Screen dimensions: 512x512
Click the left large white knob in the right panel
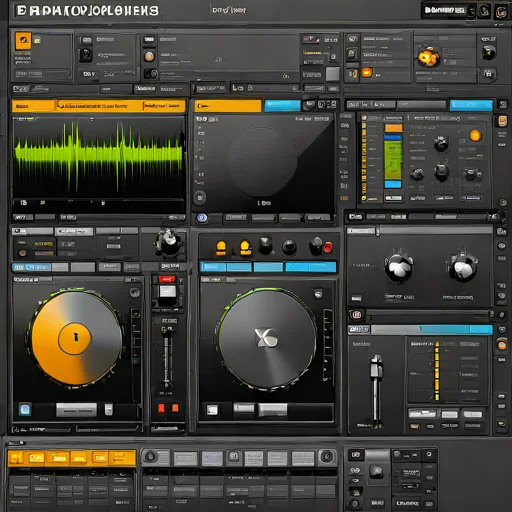click(399, 267)
